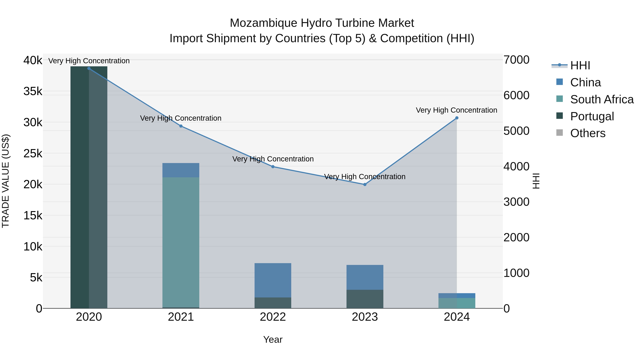Viewport: 644px width, 362px height.
Task: Click the 2022 Very High Concentration annotation
Action: 273,159
